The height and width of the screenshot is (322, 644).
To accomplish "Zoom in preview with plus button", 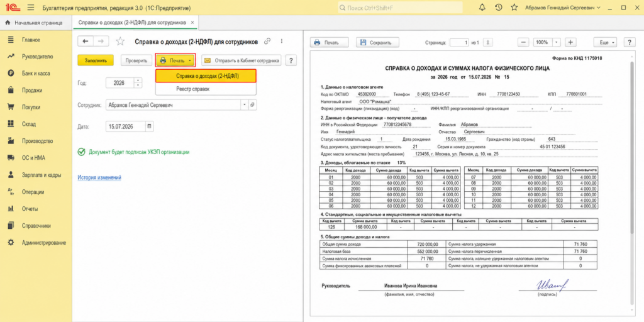I will click(570, 42).
